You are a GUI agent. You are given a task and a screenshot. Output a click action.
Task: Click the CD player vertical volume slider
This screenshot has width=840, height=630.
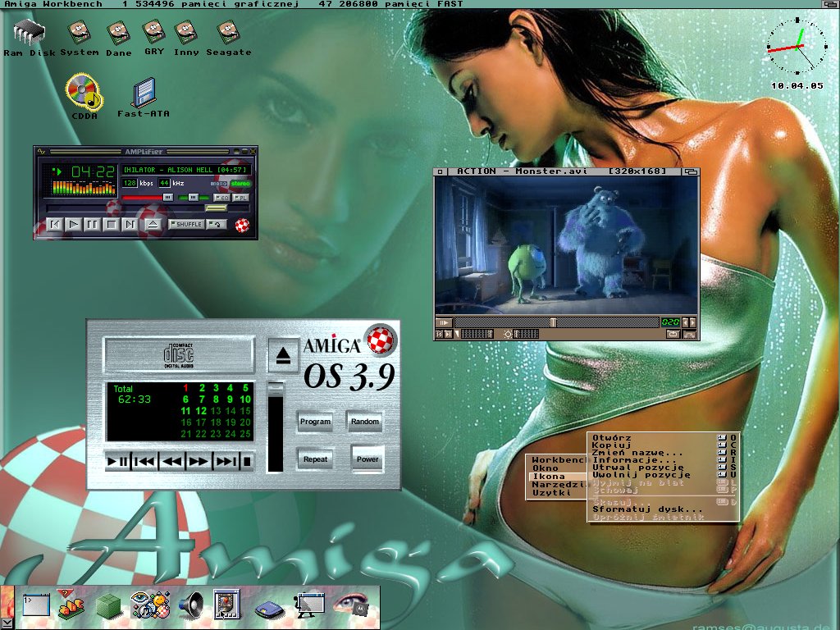pos(276,427)
